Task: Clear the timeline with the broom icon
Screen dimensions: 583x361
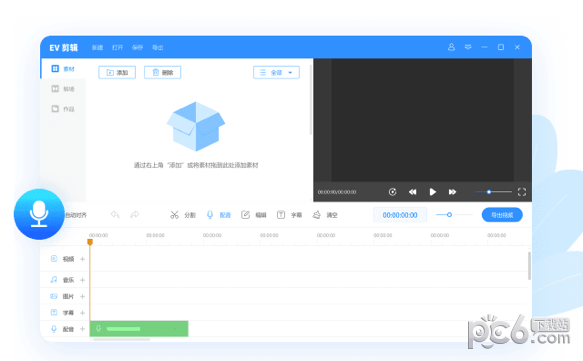Action: (x=325, y=215)
